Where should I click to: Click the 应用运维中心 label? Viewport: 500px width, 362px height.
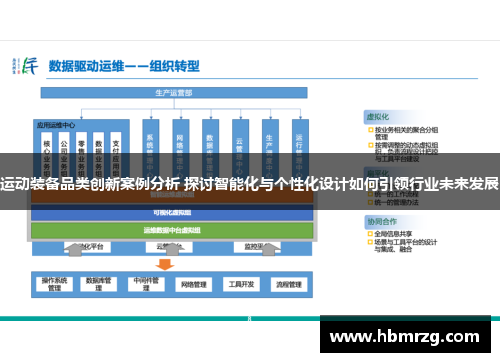coord(56,125)
